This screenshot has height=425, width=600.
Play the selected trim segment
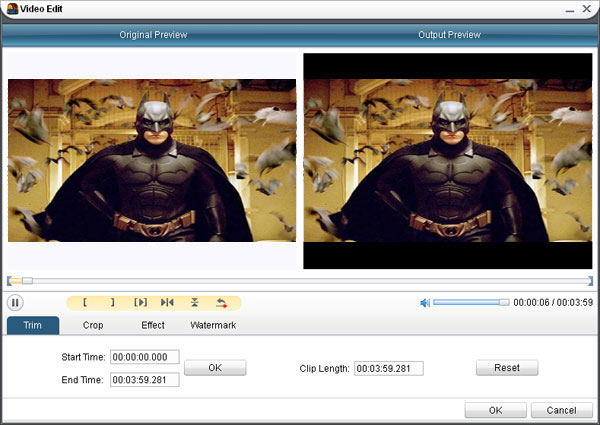pos(140,302)
